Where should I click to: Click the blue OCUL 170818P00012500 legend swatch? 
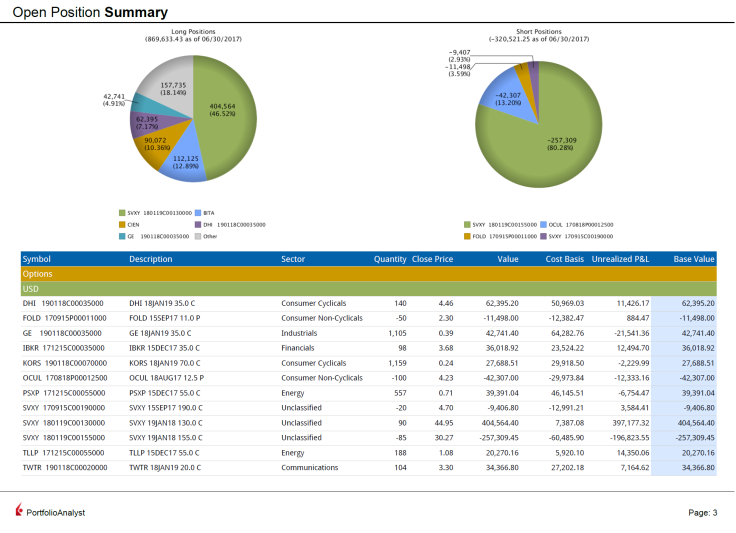tap(544, 225)
